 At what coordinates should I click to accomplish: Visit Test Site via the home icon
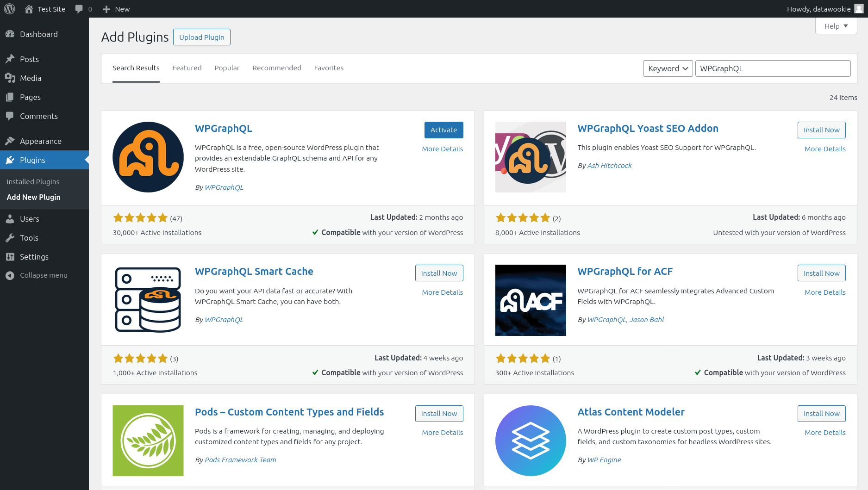[x=29, y=8]
